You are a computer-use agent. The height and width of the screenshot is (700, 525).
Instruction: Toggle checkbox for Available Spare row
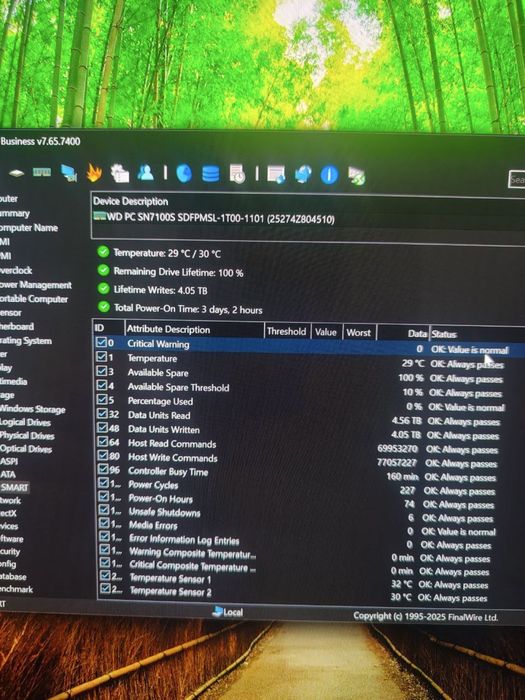[x=101, y=371]
